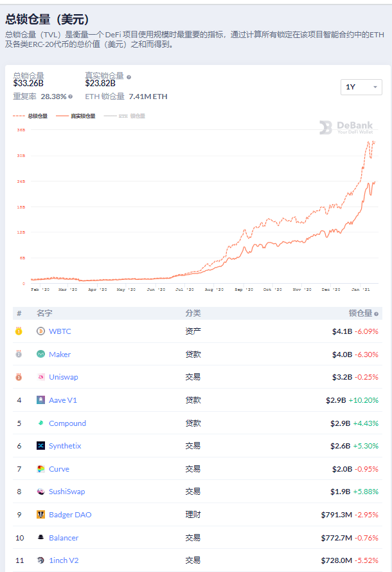Image resolution: width=392 pixels, height=572 pixels.
Task: Click the 1inch V2 logo icon
Action: pos(40,560)
